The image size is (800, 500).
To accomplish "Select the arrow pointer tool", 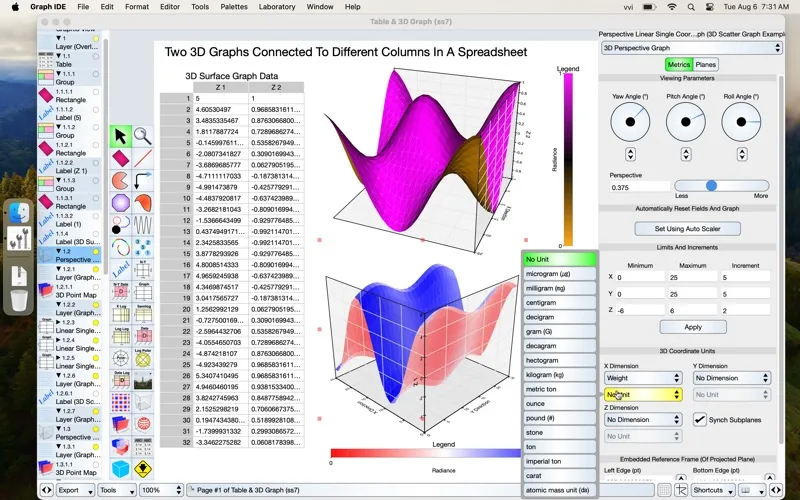I will click(x=120, y=136).
